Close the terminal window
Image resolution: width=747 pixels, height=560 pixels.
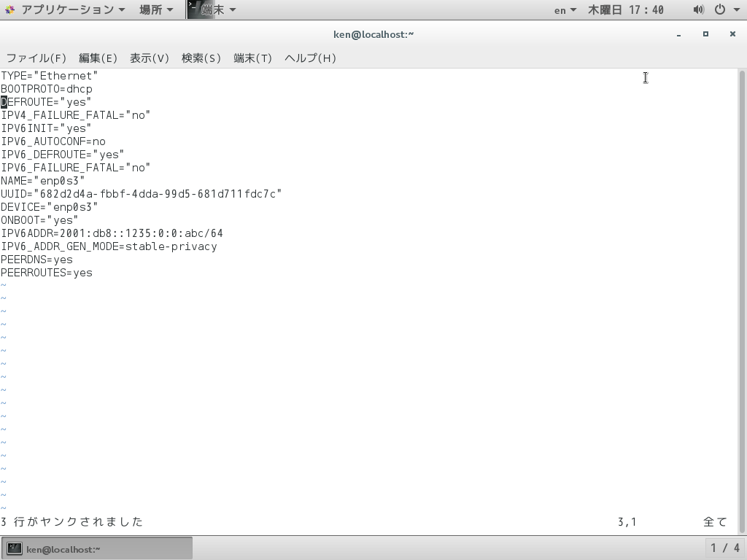pos(732,34)
